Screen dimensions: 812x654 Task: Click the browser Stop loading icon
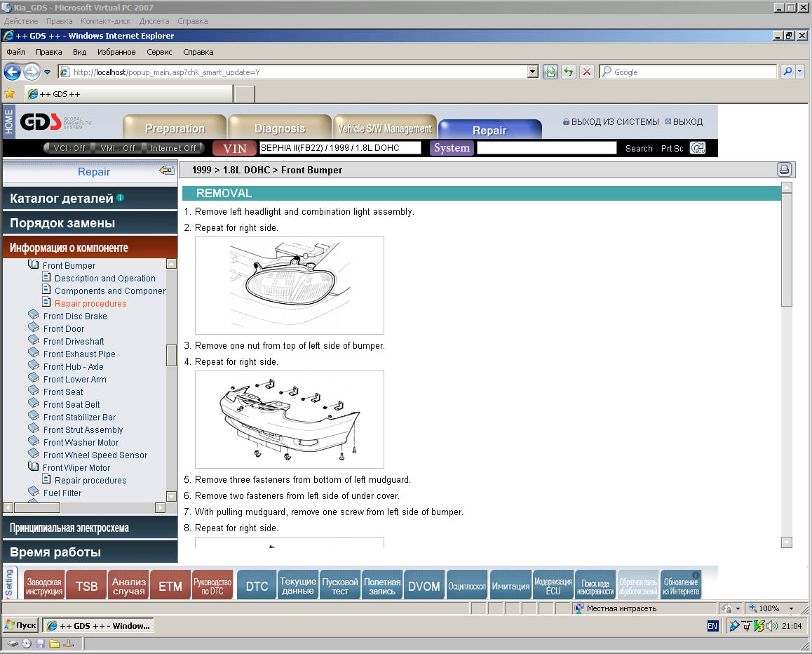coord(587,72)
